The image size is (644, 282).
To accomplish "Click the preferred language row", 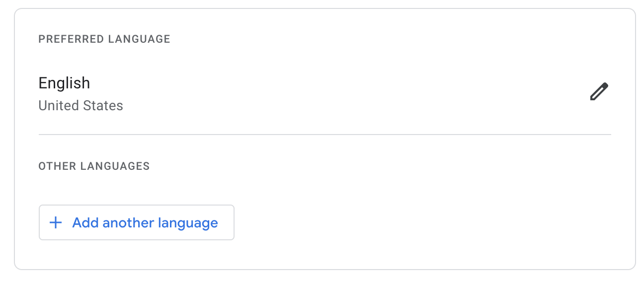I will click(x=324, y=94).
